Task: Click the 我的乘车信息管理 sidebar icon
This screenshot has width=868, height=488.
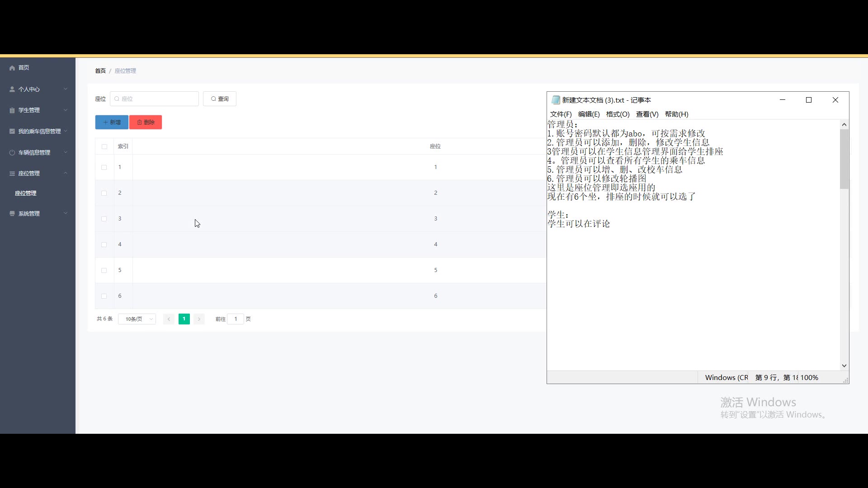Action: (x=12, y=131)
